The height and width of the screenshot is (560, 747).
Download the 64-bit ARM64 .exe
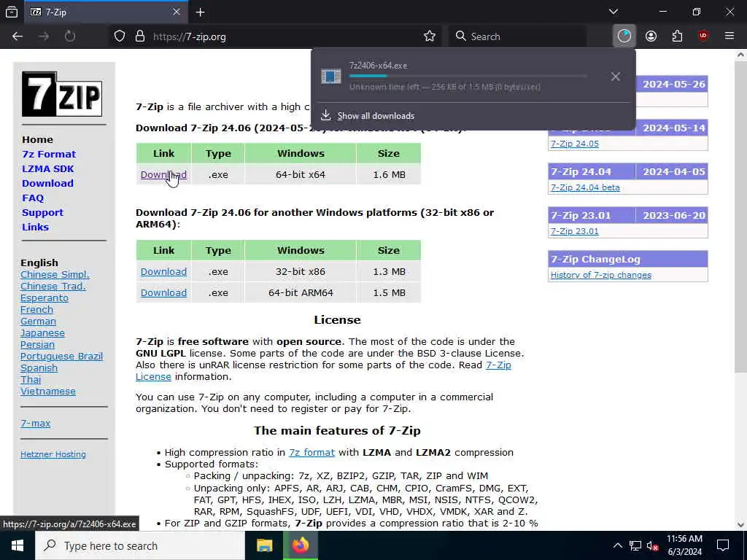click(x=163, y=293)
